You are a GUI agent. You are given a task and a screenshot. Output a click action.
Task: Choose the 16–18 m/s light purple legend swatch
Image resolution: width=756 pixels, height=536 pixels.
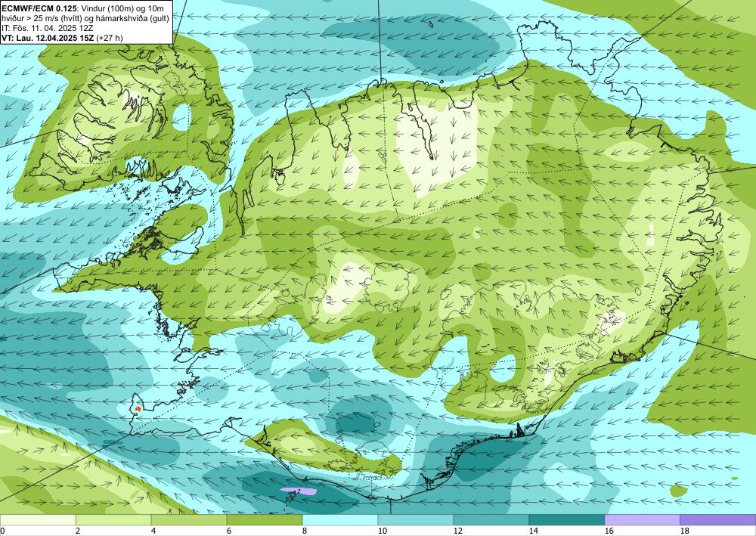pyautogui.click(x=643, y=519)
